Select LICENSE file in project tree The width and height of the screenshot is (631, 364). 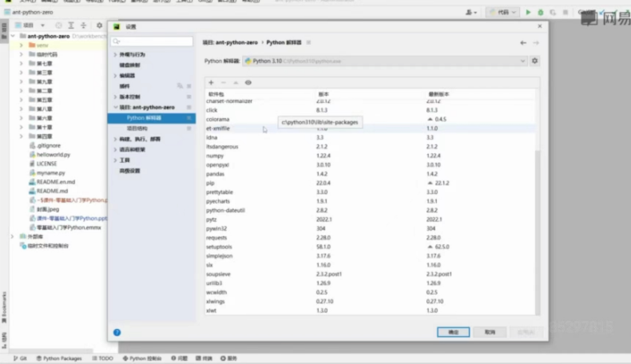tap(46, 164)
